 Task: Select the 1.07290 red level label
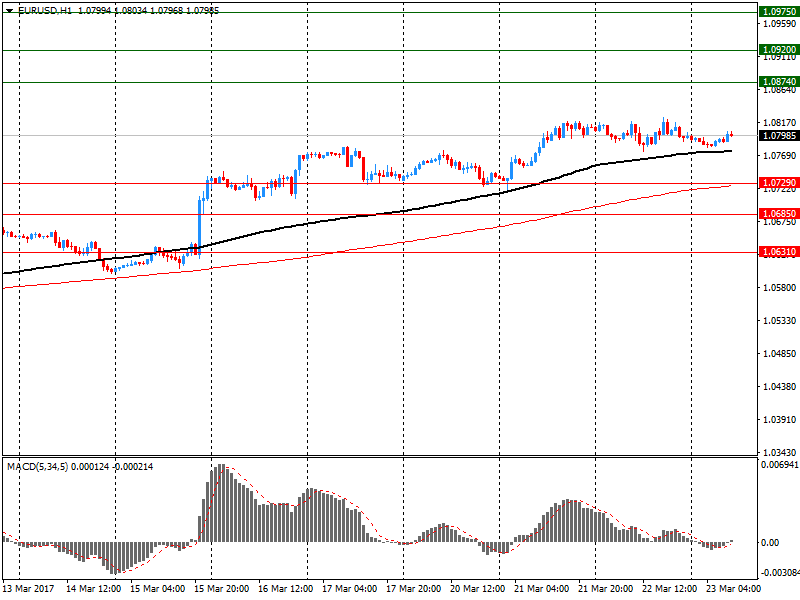click(779, 183)
